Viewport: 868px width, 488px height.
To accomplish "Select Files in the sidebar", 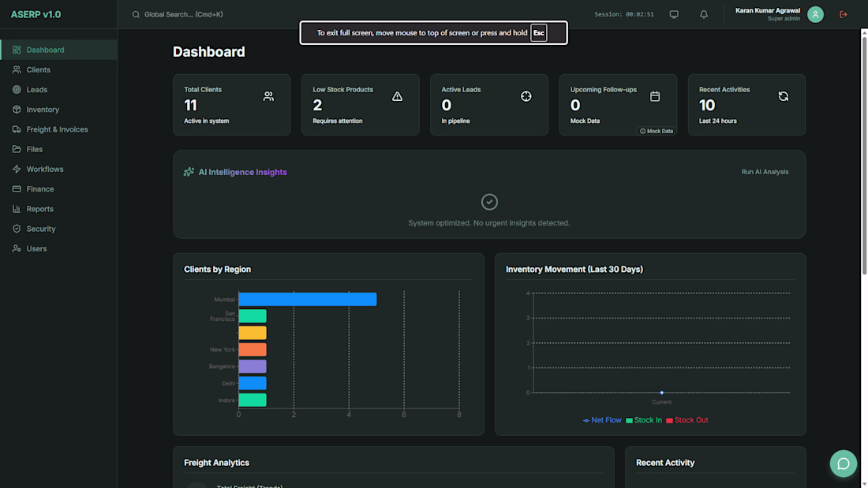I will pos(58,149).
